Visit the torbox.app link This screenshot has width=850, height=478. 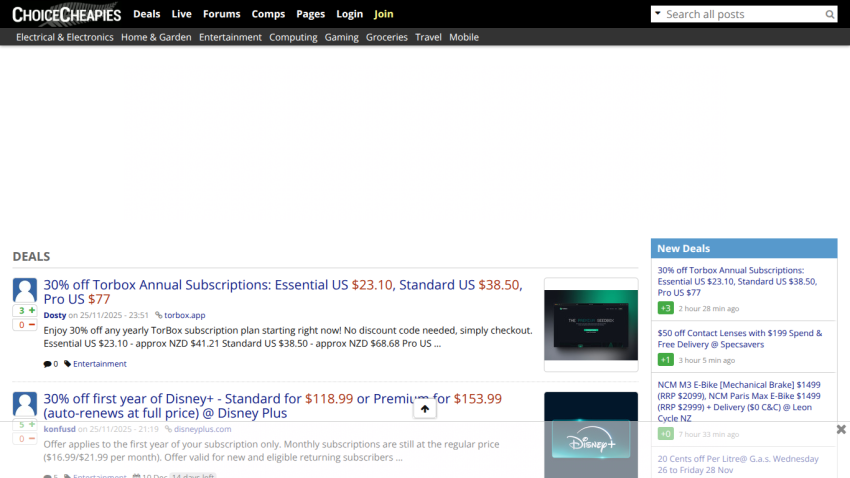tap(184, 315)
